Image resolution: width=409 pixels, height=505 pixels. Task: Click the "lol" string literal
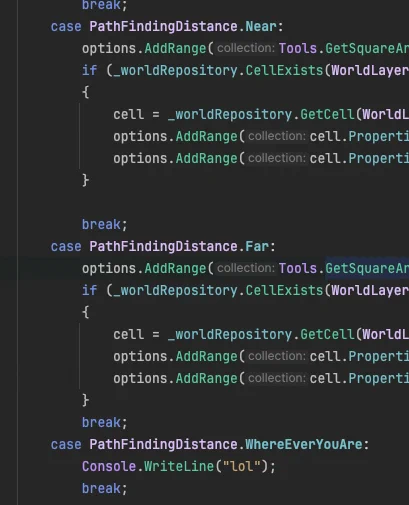(241, 466)
